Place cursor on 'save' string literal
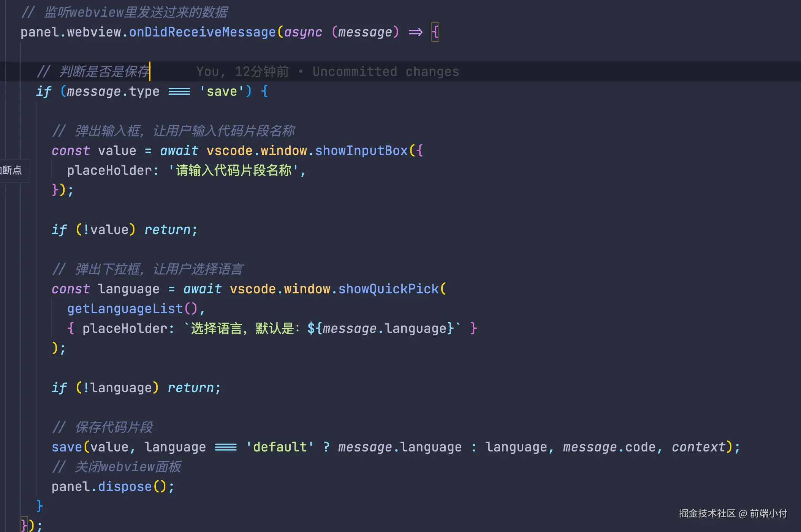801x532 pixels. [x=222, y=92]
